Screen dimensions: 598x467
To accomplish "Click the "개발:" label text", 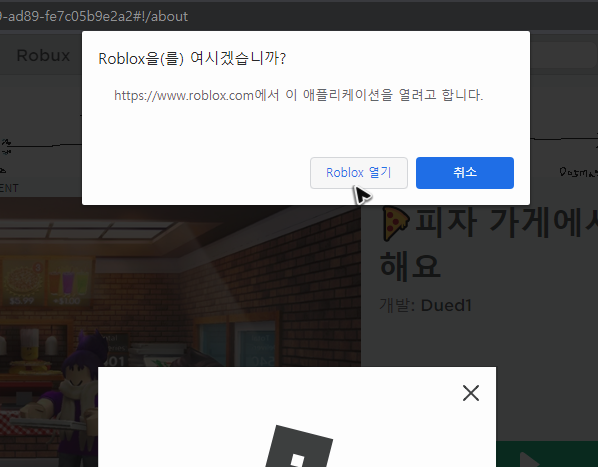I will (x=397, y=305).
